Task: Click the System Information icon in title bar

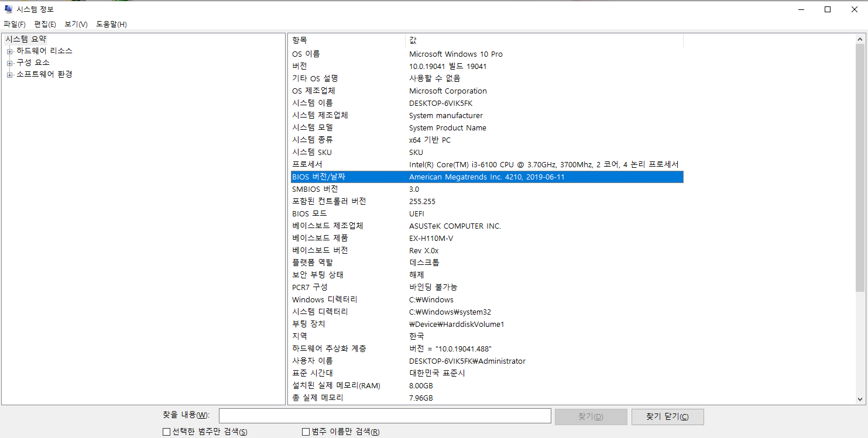Action: [x=8, y=9]
